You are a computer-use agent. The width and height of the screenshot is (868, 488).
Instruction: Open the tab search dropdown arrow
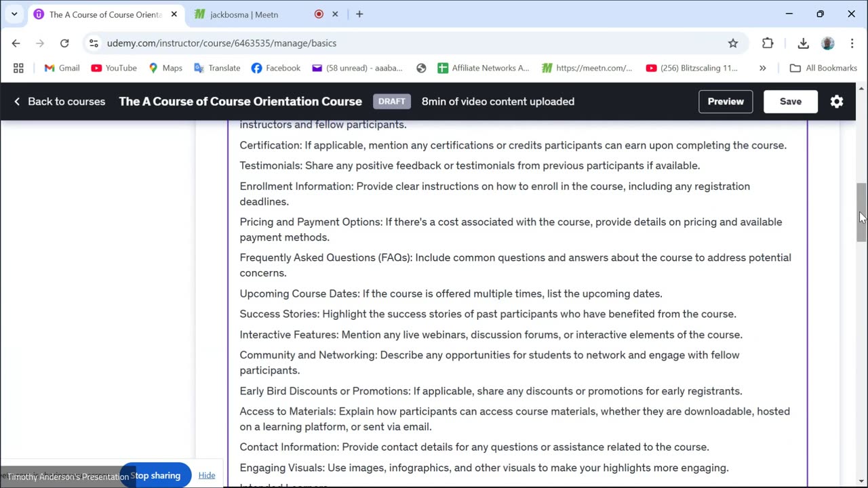pos(14,14)
